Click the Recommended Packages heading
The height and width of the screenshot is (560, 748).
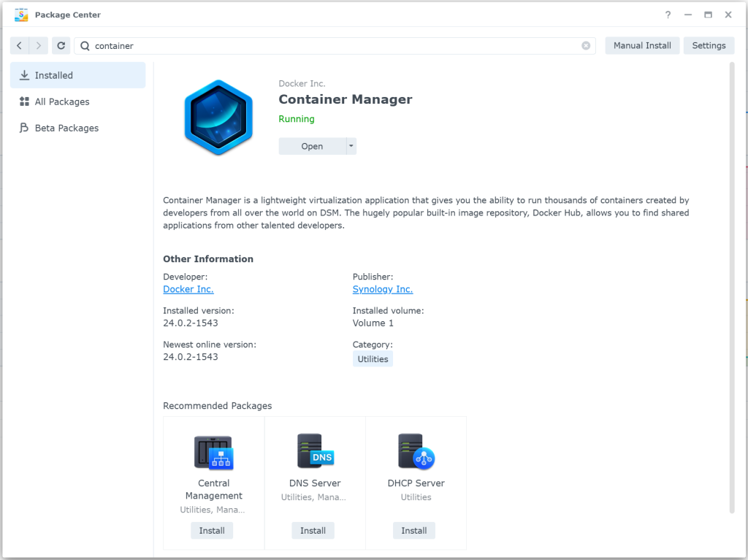[x=218, y=406]
